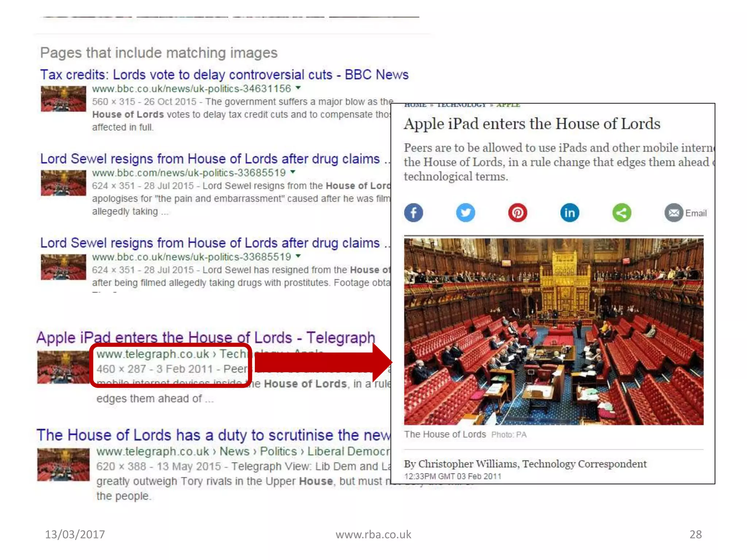Open Apple iPad enters House of Lords Telegraph result
747x560 pixels.
206,338
